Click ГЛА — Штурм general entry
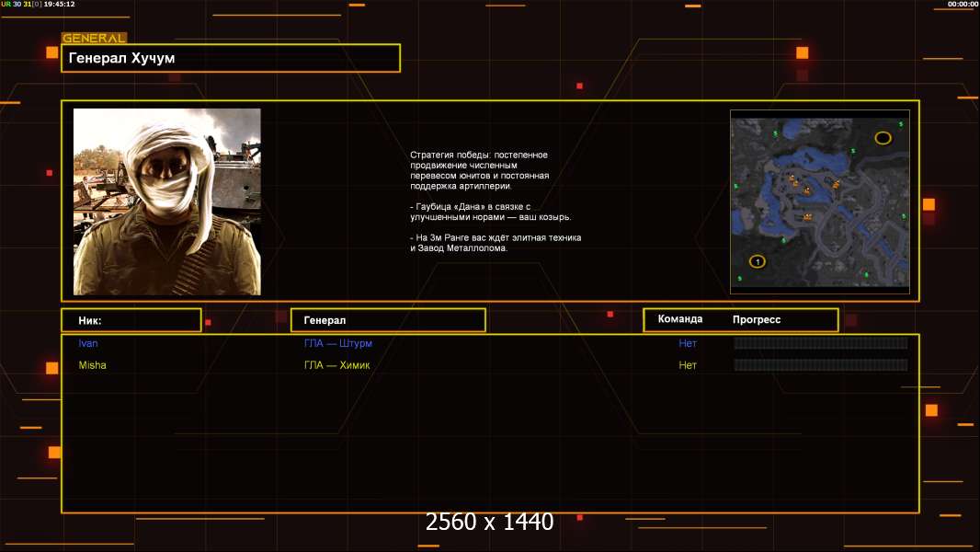This screenshot has height=552, width=980. 338,343
